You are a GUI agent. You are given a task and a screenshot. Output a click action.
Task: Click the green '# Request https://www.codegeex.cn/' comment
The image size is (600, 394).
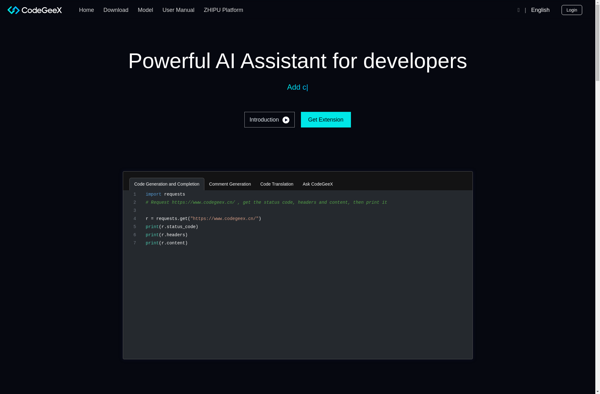(x=266, y=202)
